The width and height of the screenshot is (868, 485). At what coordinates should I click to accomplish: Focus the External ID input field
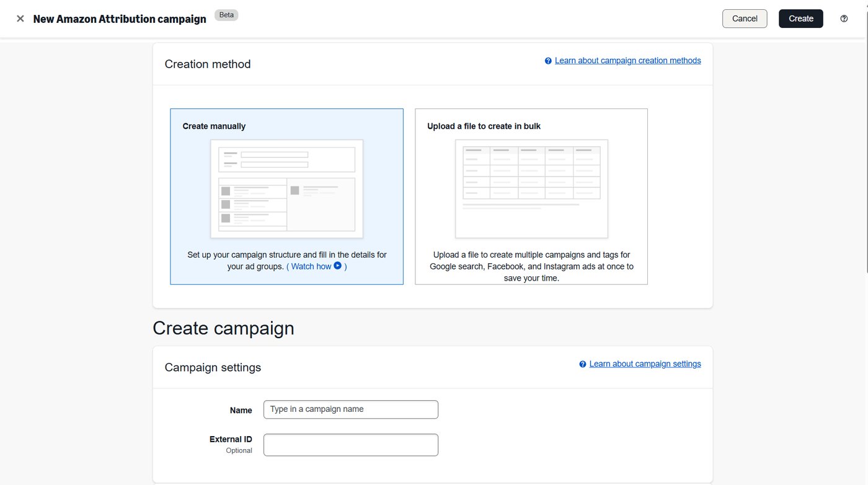[351, 445]
